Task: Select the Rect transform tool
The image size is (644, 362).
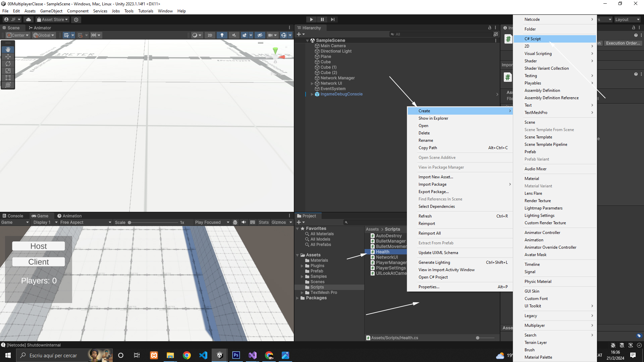Action: coord(8,78)
